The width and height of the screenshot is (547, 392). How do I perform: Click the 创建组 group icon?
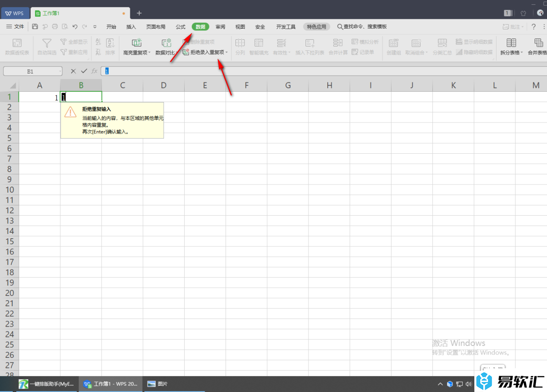click(x=394, y=43)
